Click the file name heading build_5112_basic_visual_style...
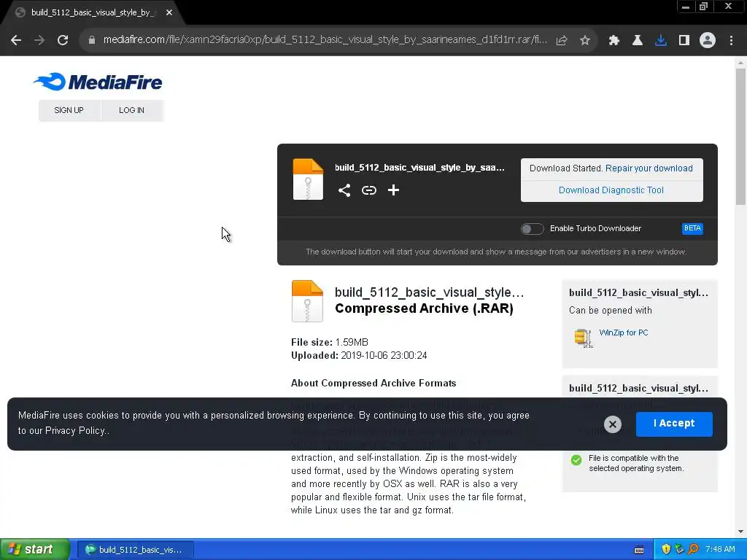Screen dimensions: 747x560 point(429,292)
